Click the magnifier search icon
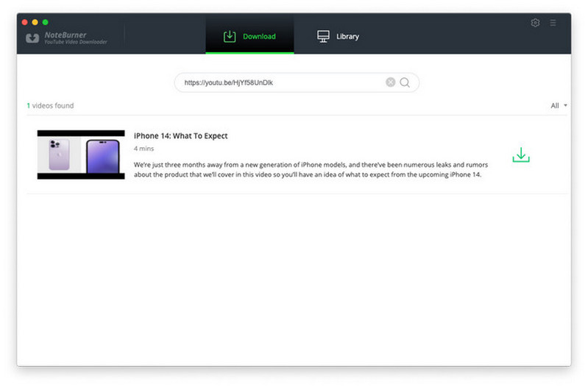The height and width of the screenshot is (387, 588). (405, 82)
